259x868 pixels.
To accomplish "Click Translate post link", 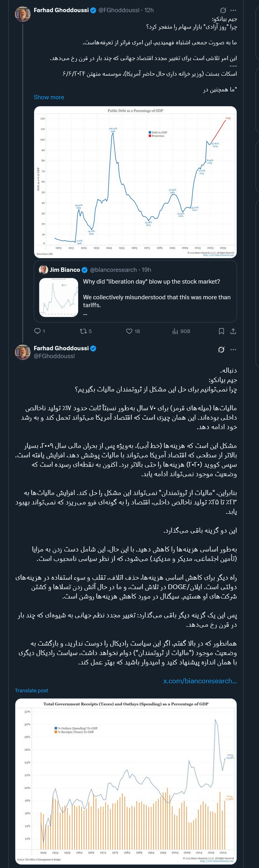I will point(31,690).
